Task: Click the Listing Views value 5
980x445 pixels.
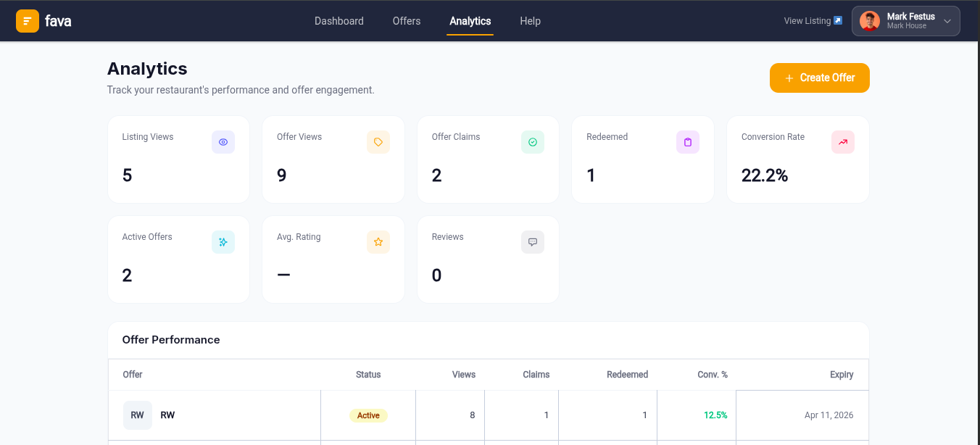Action: point(128,175)
